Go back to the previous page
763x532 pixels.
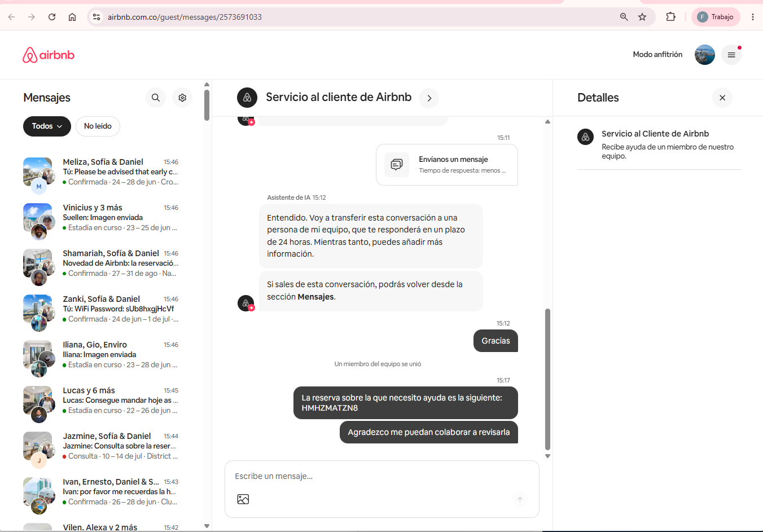(x=11, y=17)
